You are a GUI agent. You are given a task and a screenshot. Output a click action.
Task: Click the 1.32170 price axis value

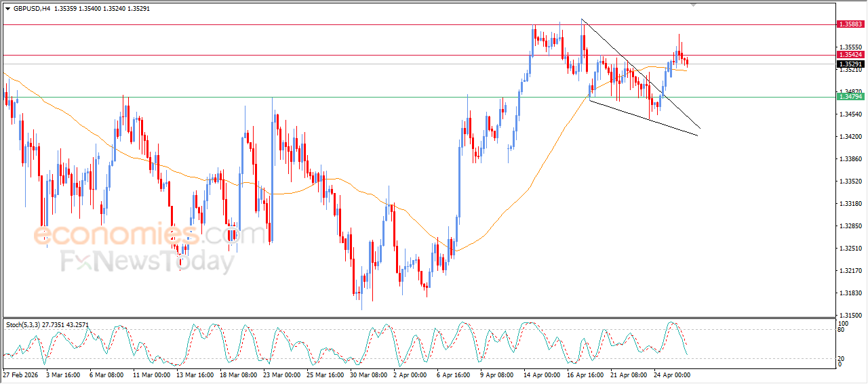pyautogui.click(x=850, y=271)
